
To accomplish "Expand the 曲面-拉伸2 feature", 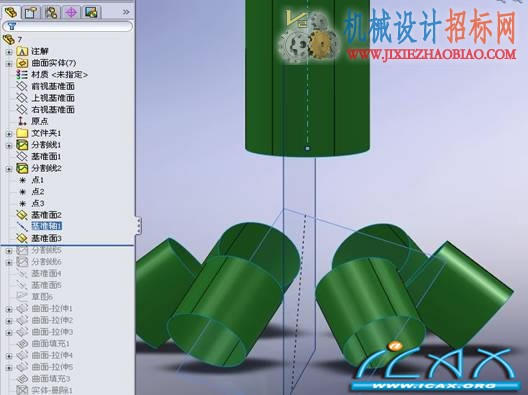I will pyautogui.click(x=9, y=321).
